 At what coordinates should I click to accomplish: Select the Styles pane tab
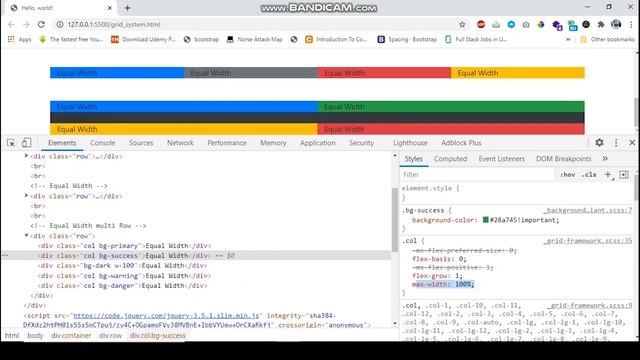413,159
